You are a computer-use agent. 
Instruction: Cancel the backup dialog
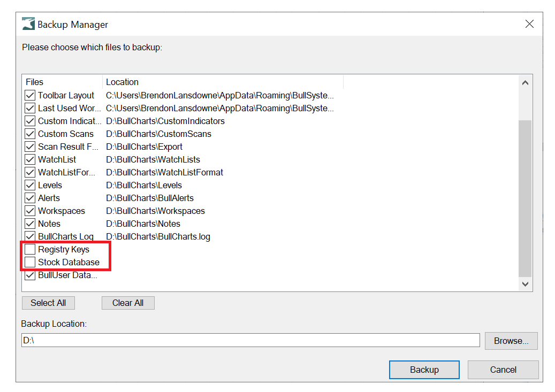pyautogui.click(x=503, y=370)
